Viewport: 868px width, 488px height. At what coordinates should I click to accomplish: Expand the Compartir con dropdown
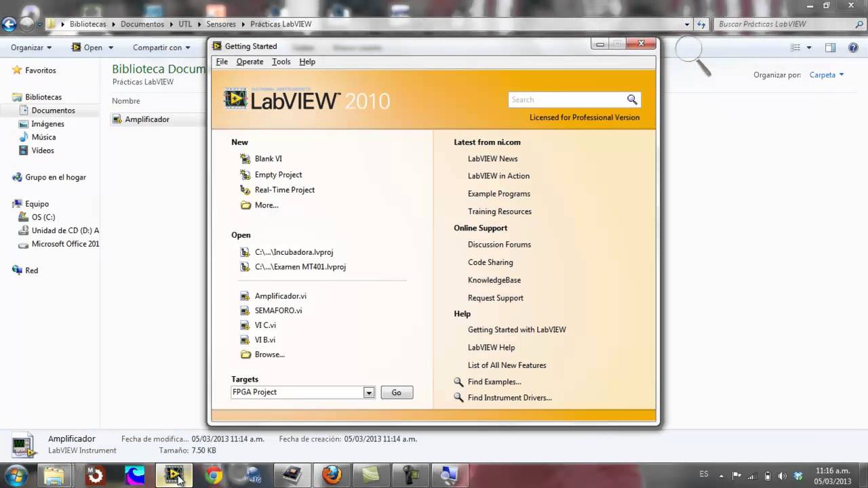(161, 47)
